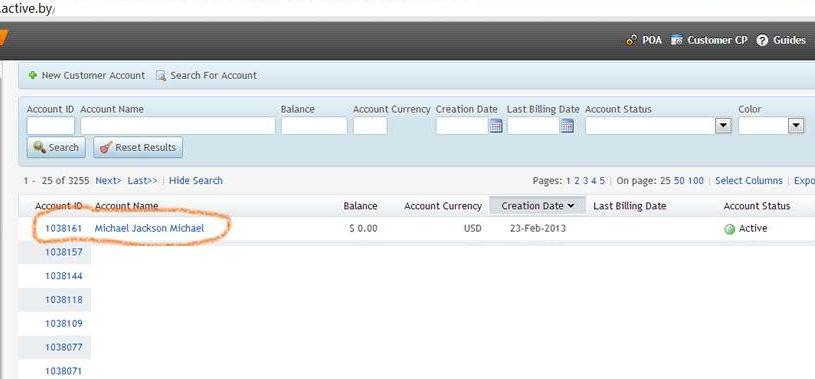Go to page 4 of results

pos(594,181)
